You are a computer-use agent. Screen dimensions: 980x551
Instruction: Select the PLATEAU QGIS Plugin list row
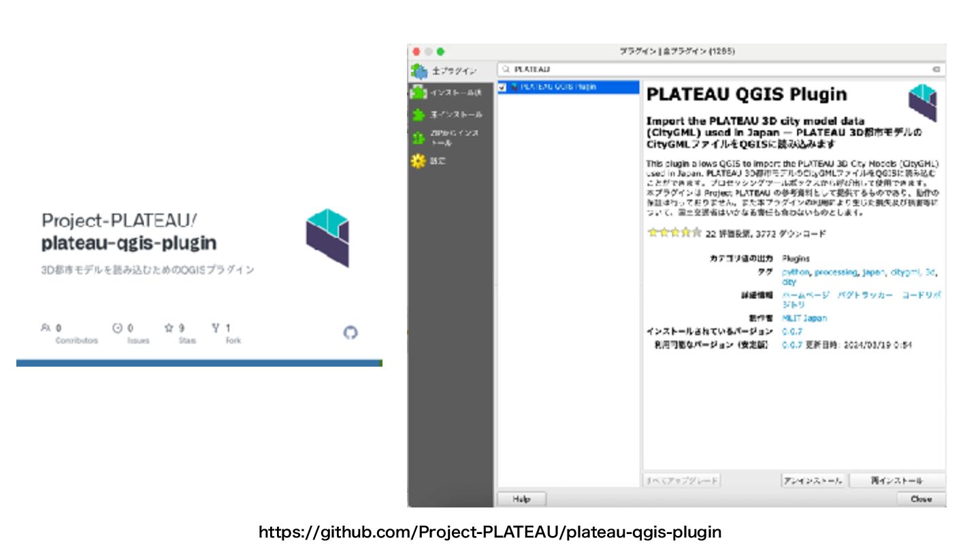[x=568, y=87]
